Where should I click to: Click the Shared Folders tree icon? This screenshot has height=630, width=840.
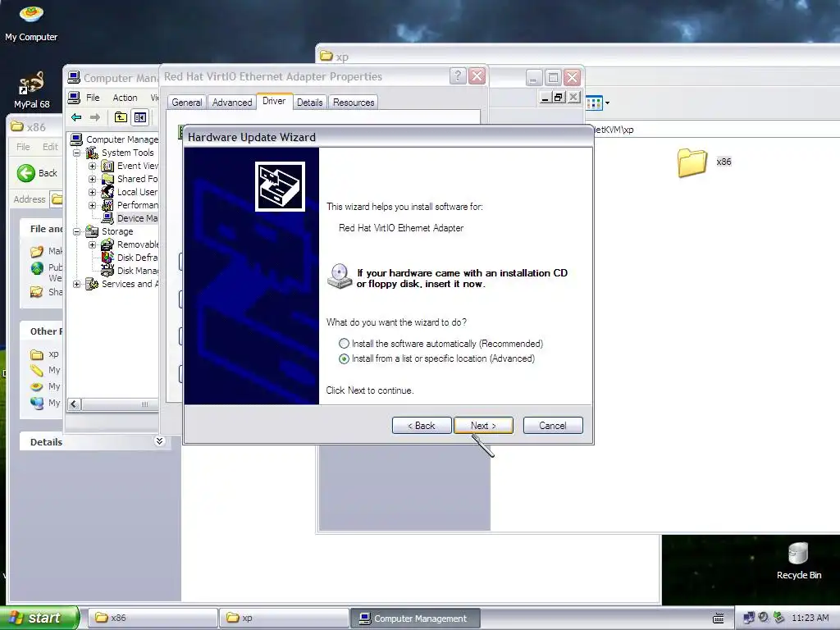click(107, 179)
